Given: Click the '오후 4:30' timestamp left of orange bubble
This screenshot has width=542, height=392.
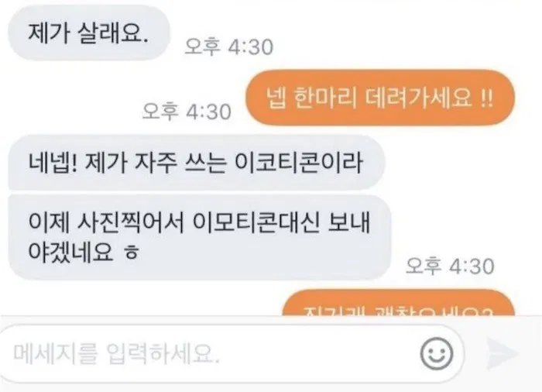Looking at the screenshot, I should [187, 112].
